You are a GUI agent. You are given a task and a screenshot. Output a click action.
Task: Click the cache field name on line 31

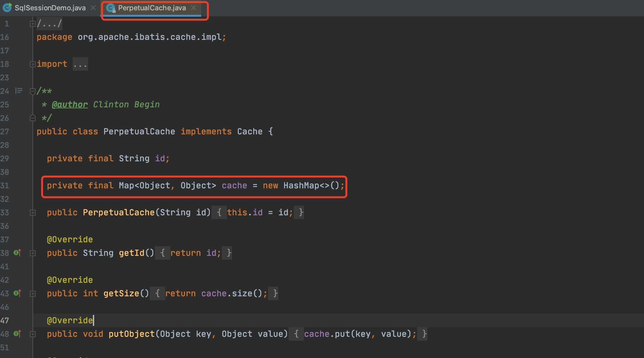click(x=234, y=185)
